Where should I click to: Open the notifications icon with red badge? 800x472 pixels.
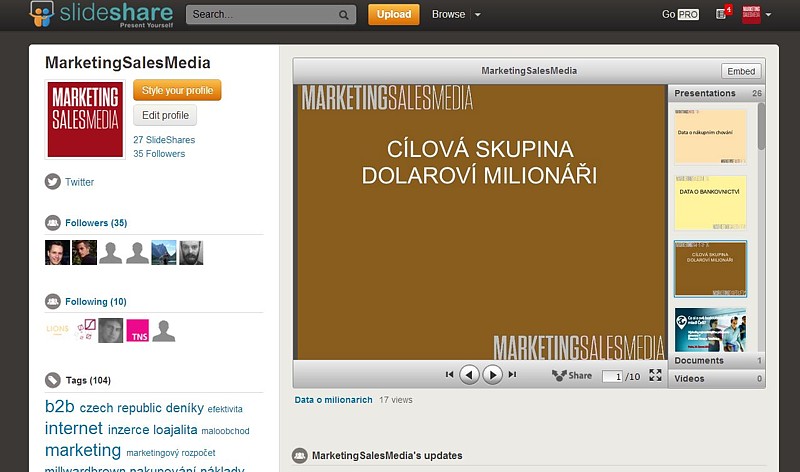point(723,13)
